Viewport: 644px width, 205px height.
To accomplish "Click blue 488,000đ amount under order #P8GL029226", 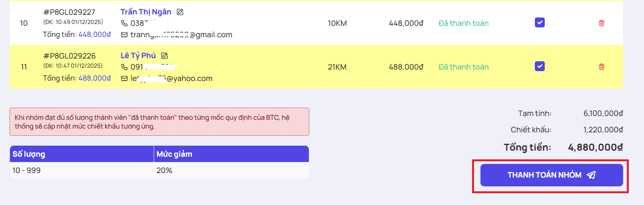I will (94, 78).
